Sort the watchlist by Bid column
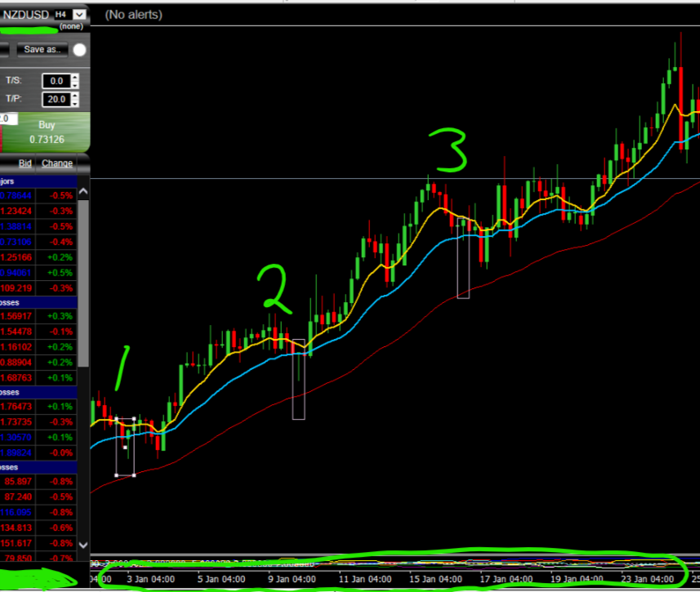Image resolution: width=700 pixels, height=592 pixels. [x=25, y=163]
